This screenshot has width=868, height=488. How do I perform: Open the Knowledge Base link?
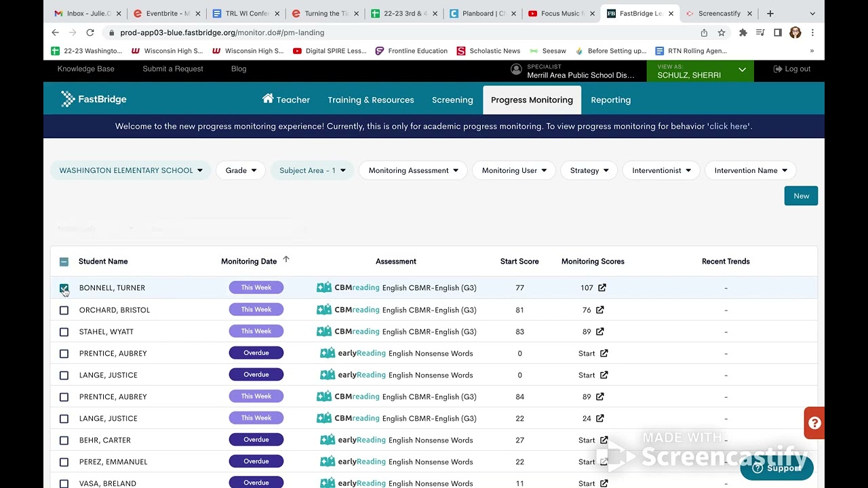point(85,69)
